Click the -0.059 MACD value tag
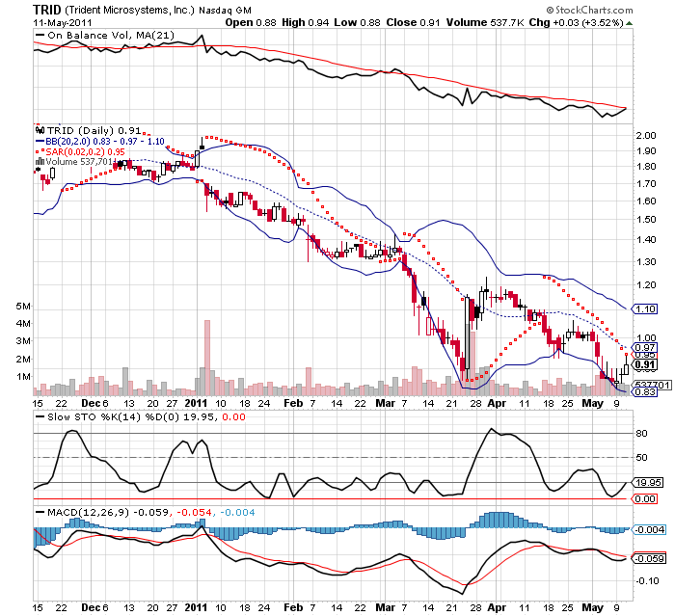The image size is (675, 616). pos(649,559)
